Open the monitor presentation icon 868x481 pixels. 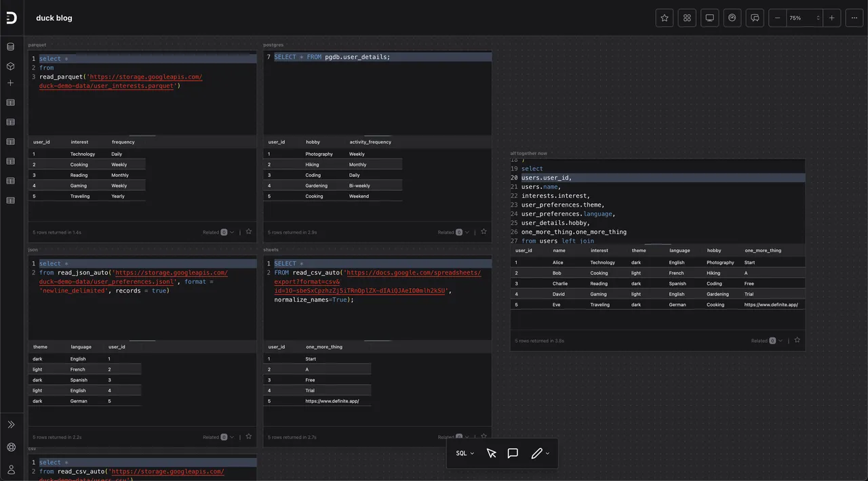click(709, 18)
